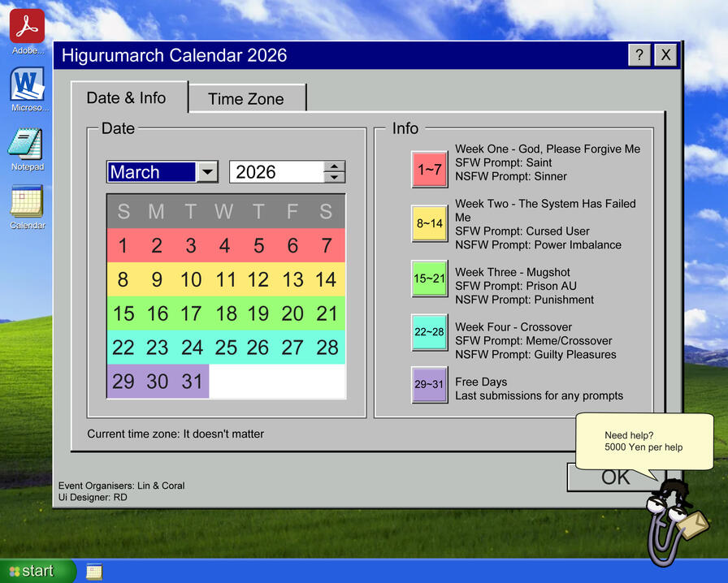The image size is (728, 583).
Task: Select the Date & Info tab
Action: point(127,98)
